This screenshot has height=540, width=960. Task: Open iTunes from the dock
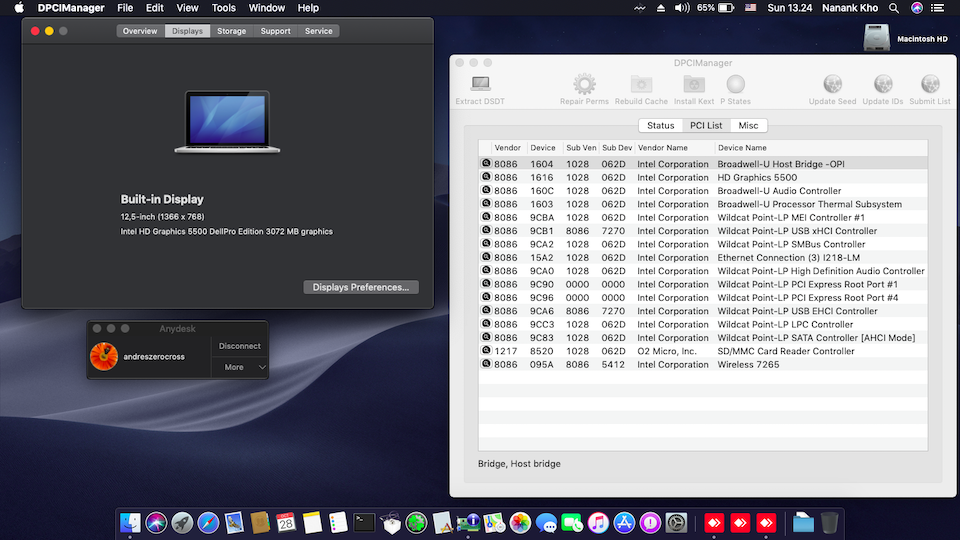click(x=598, y=523)
